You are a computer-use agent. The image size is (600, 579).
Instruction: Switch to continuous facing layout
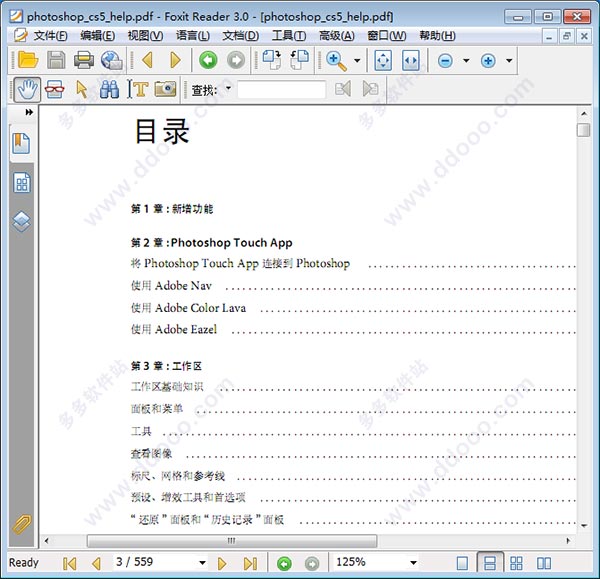(516, 563)
